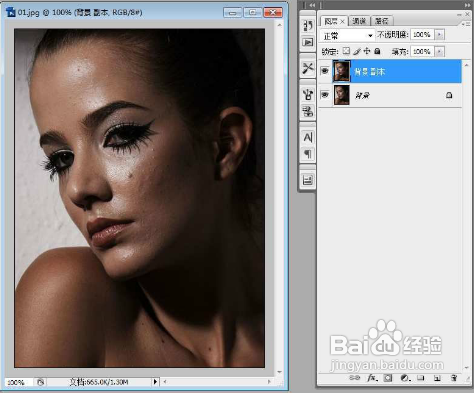
Task: Open the Layers panel options menu
Action: click(467, 24)
